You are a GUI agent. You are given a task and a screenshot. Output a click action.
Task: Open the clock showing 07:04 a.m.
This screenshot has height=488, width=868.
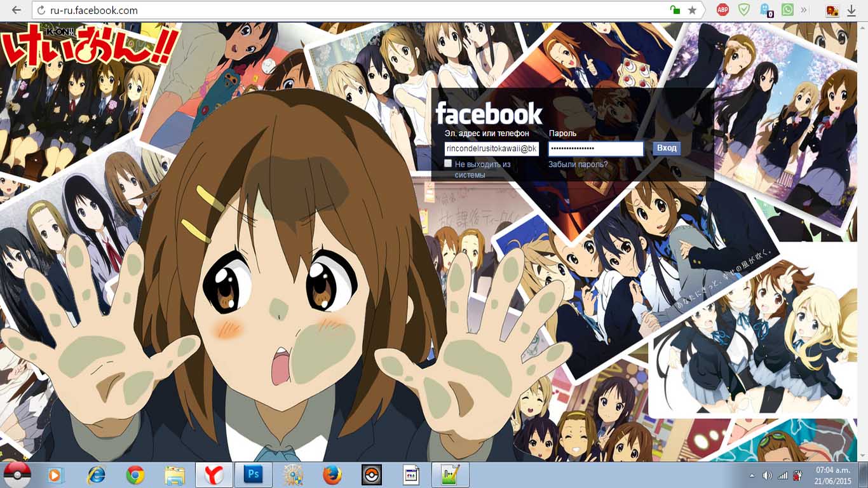click(x=833, y=475)
